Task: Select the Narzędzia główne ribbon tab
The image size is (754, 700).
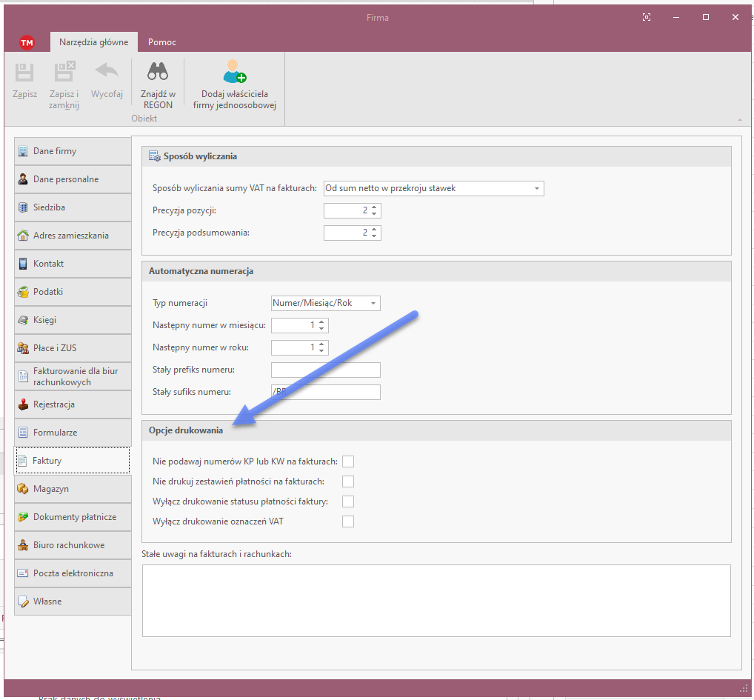Action: tap(93, 42)
